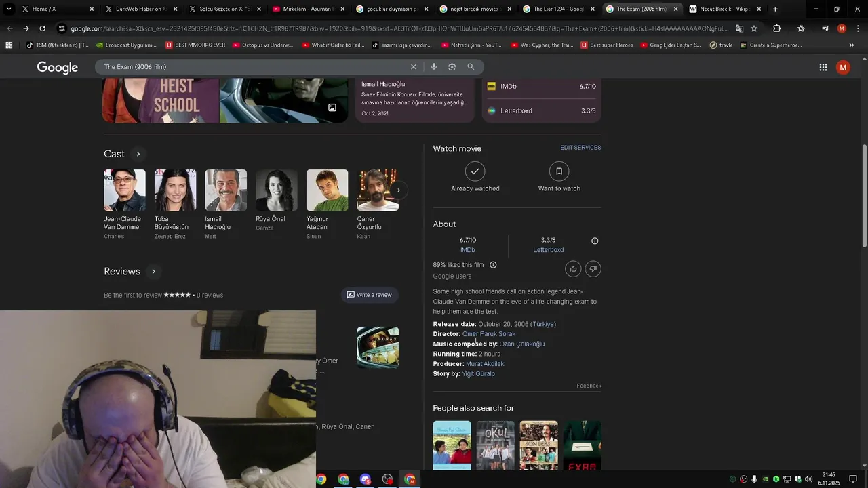
Task: Go back to previous page
Action: (9, 28)
